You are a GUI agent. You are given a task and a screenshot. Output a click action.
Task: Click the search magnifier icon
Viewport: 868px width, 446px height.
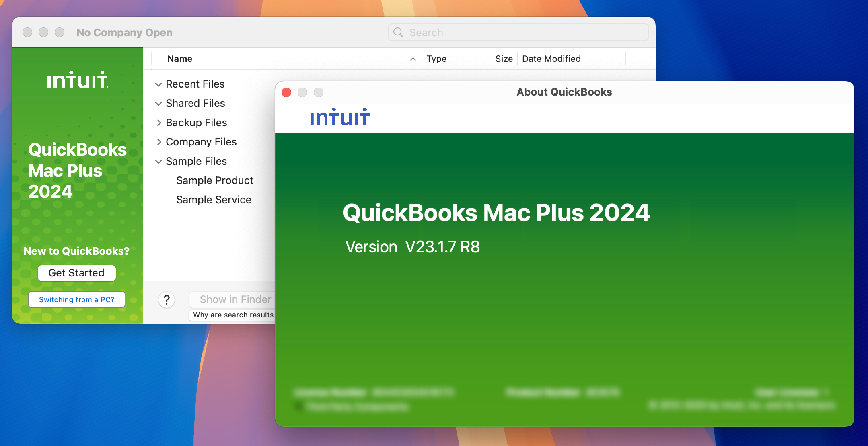398,32
